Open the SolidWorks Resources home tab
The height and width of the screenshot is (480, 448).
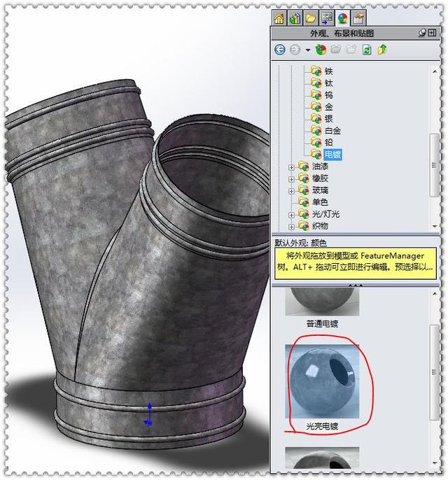(279, 18)
